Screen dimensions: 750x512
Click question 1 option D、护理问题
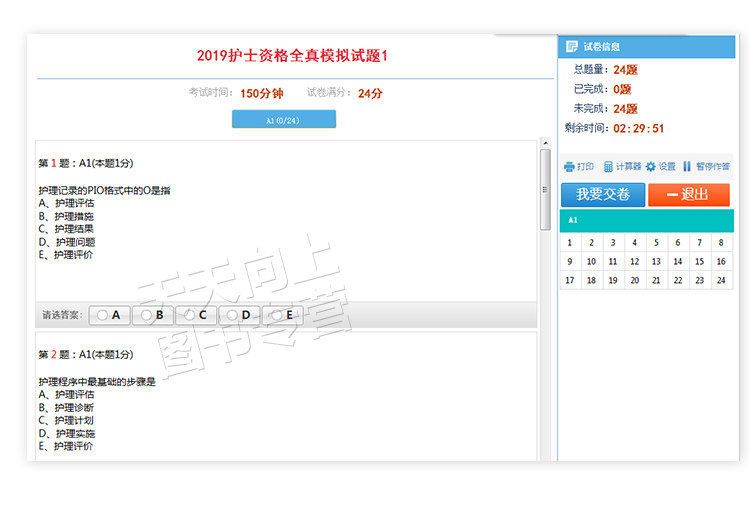(x=67, y=242)
